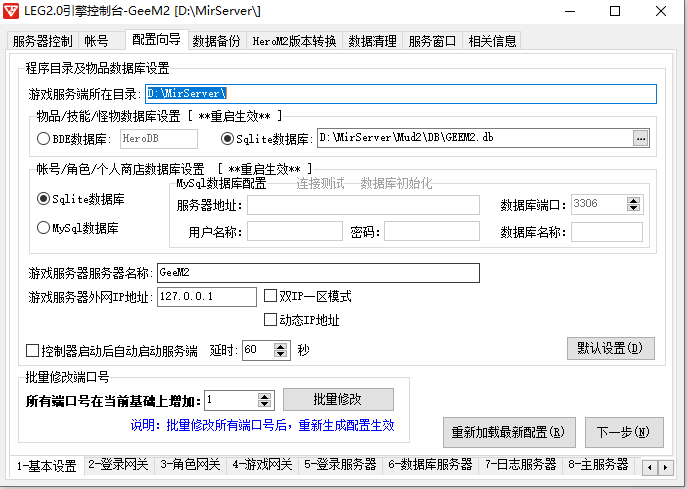Click the 默认设置(D) button
This screenshot has width=687, height=489.
(610, 349)
